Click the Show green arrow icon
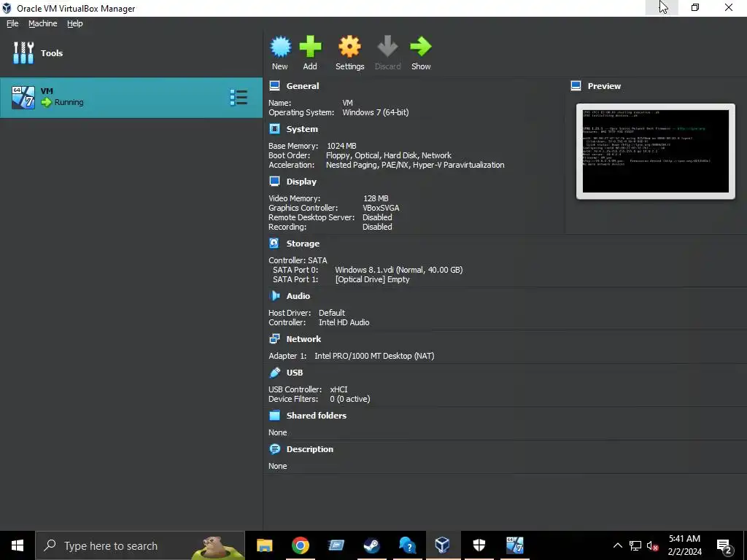The width and height of the screenshot is (747, 560). [421, 47]
